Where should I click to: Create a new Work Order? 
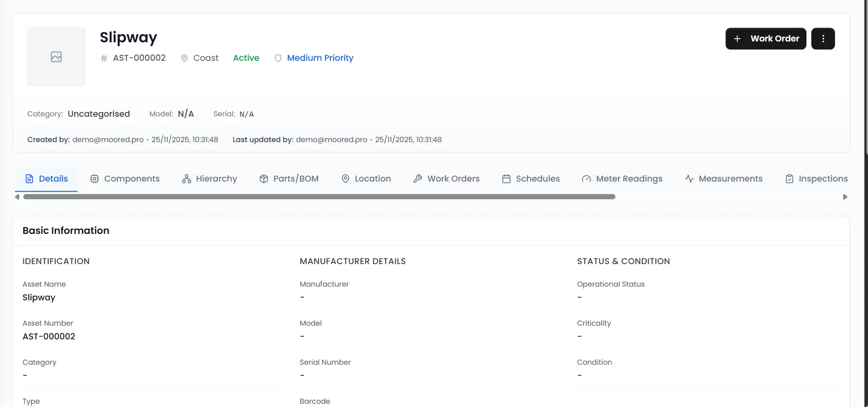[765, 38]
